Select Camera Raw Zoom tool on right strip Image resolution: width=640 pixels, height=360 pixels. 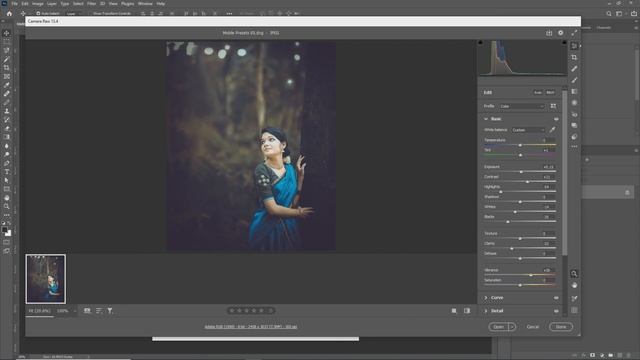[x=574, y=273]
